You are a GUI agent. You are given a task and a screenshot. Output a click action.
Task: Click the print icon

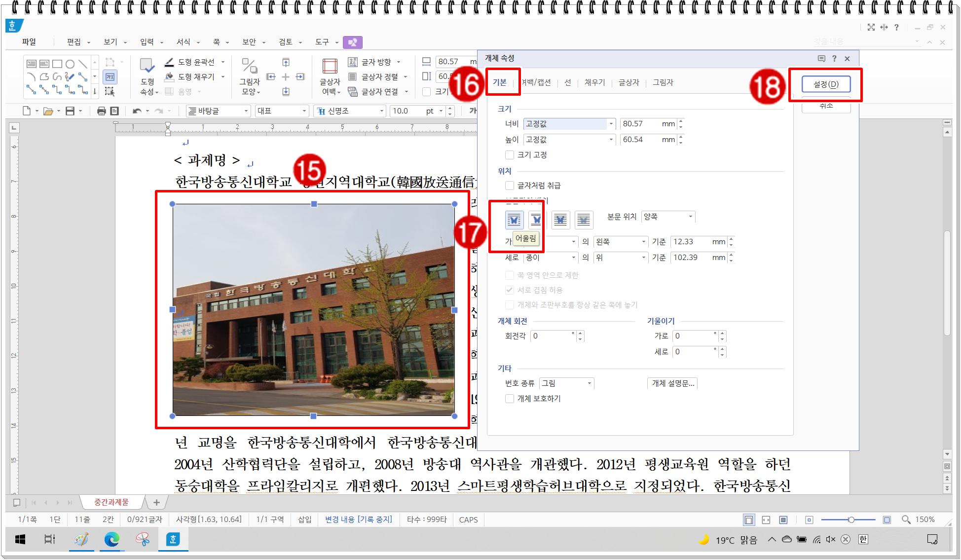point(101,111)
